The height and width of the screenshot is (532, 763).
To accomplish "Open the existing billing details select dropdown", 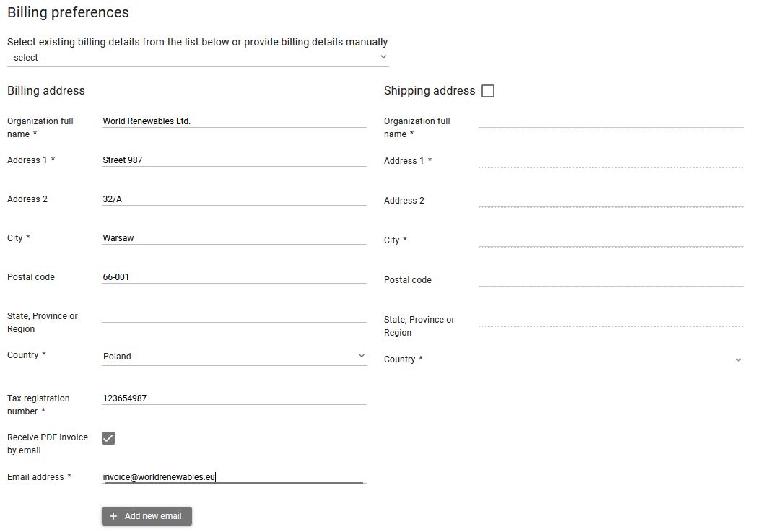I will point(198,58).
